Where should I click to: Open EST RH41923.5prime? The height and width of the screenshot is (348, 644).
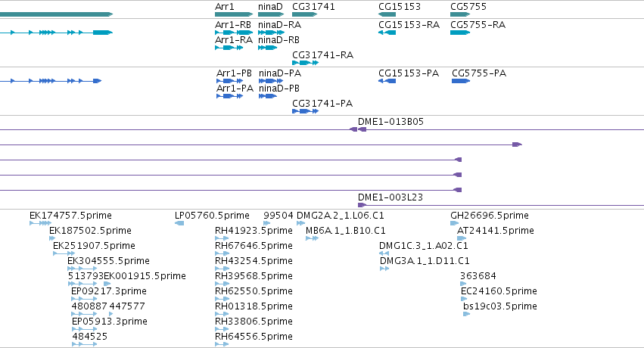pos(254,231)
